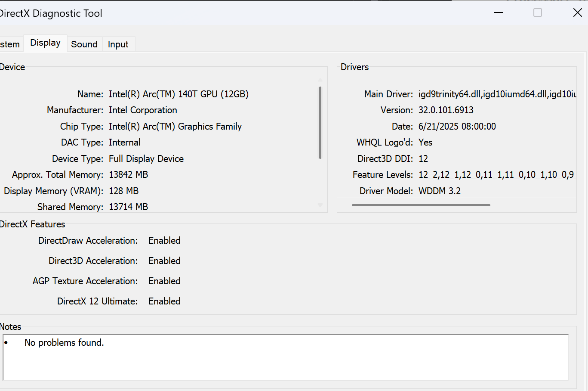The image size is (588, 391).
Task: Click the driver date 6/21/2025 08:00:00
Action: (x=457, y=127)
